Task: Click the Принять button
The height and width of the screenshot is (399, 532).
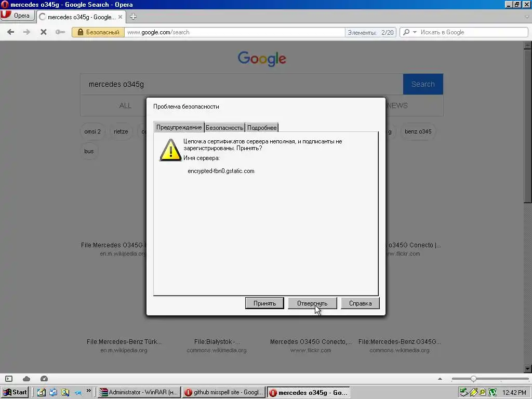Action: 264,303
